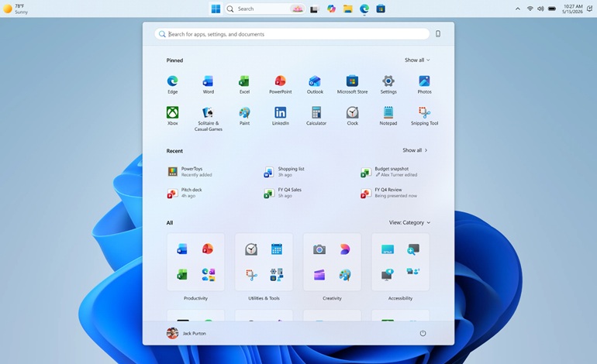The width and height of the screenshot is (597, 364).
Task: Open LinkedIn from Pinned apps
Action: click(x=280, y=116)
